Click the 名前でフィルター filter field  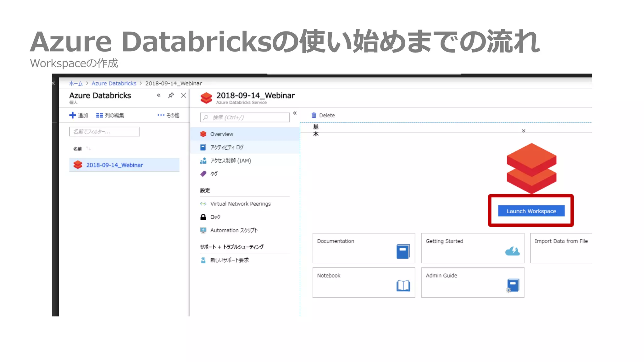[104, 132]
